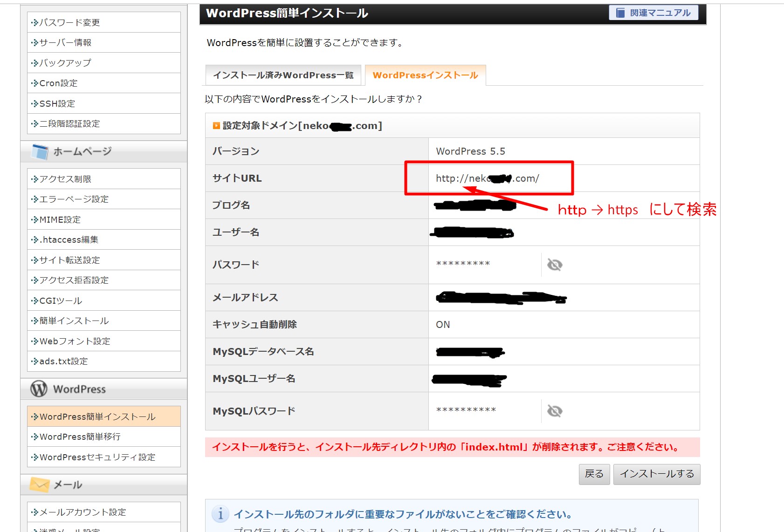The width and height of the screenshot is (784, 532).
Task: Open MIME設定 sidebar link
Action: tap(104, 219)
